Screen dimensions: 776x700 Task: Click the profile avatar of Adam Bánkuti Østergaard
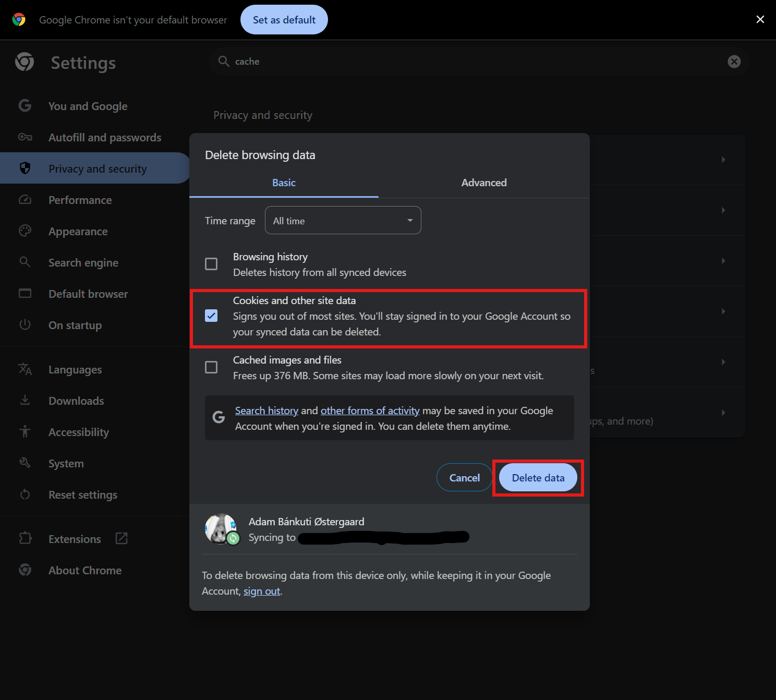pyautogui.click(x=221, y=528)
